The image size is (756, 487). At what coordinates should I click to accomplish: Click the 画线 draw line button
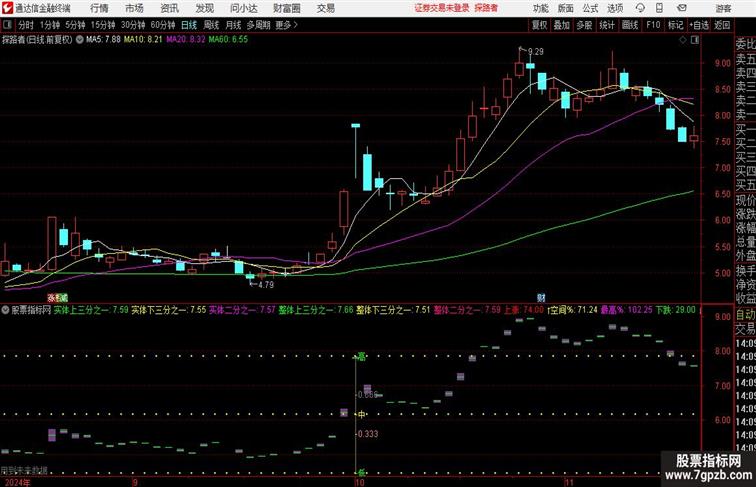(x=630, y=25)
